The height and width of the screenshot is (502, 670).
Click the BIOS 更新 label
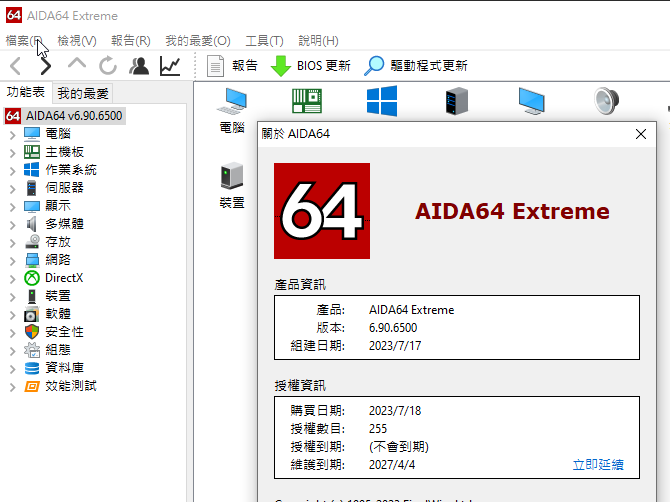(323, 66)
